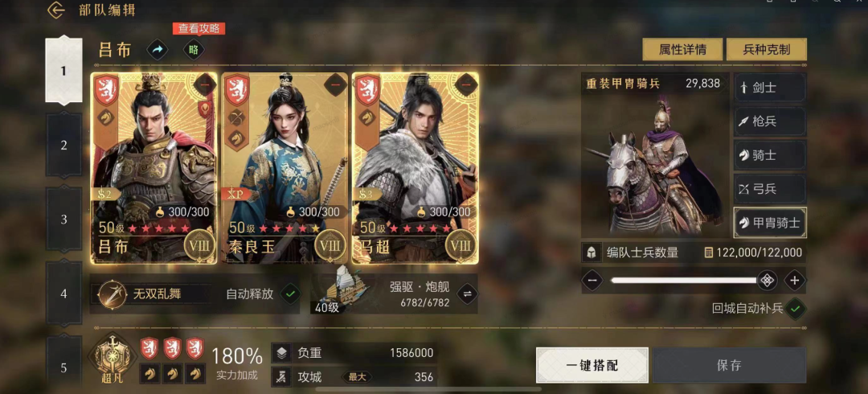Click the swap icon for 强驱·炮舰 ship
Viewport: 868px width, 394px height.
pos(466,293)
